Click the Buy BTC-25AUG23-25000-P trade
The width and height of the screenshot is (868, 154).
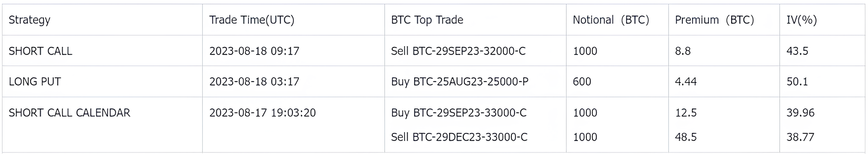click(x=460, y=82)
